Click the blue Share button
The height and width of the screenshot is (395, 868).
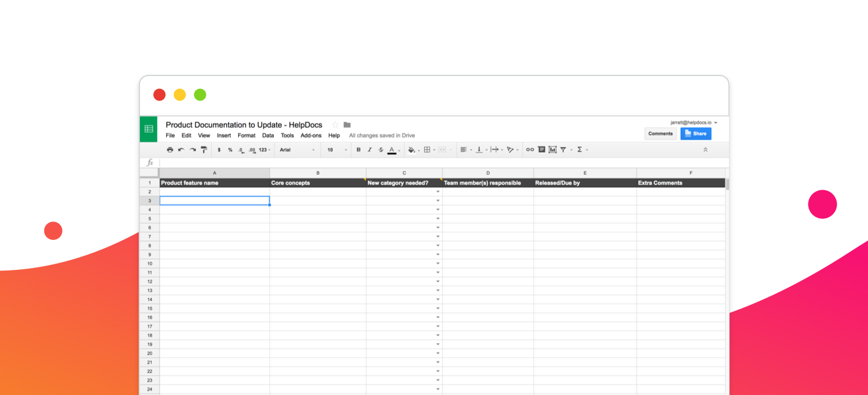[696, 133]
